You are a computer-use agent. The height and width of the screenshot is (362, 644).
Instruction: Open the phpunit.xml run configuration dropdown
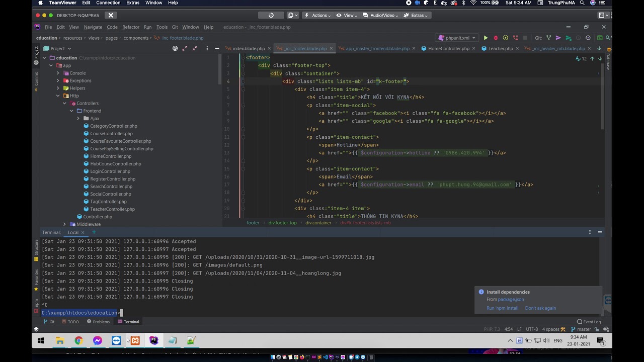(457, 38)
